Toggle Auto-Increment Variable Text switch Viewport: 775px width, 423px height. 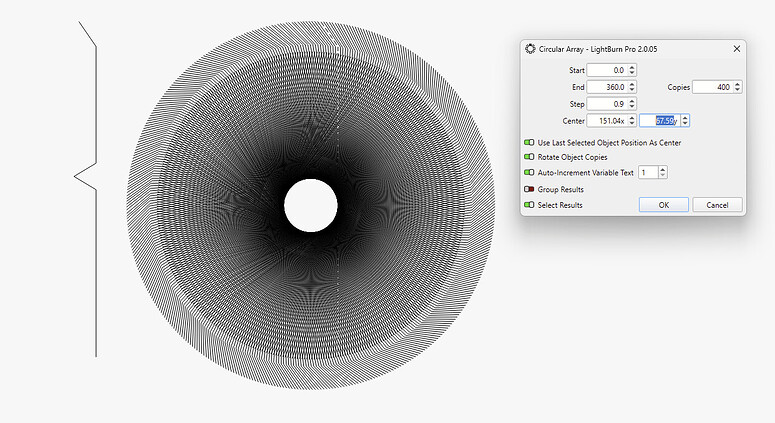pos(529,172)
